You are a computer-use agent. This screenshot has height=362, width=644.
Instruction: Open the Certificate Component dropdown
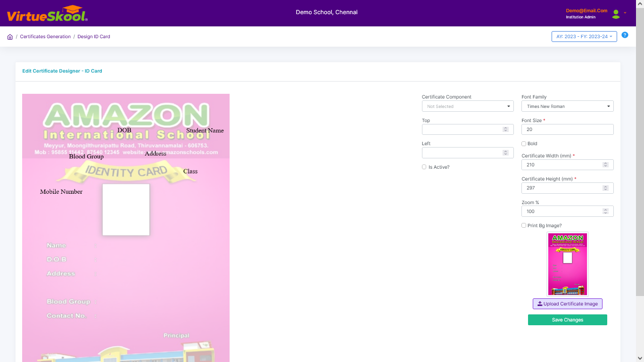[468, 106]
